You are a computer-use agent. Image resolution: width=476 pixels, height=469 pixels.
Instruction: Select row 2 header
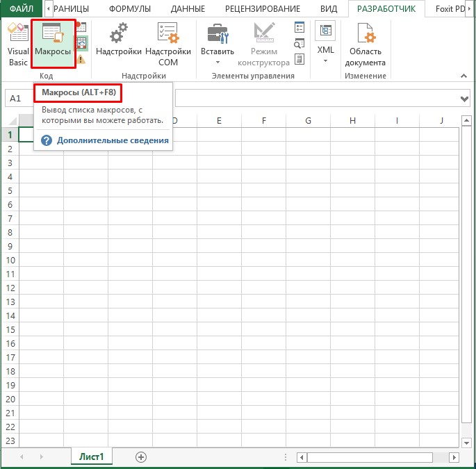[10, 149]
